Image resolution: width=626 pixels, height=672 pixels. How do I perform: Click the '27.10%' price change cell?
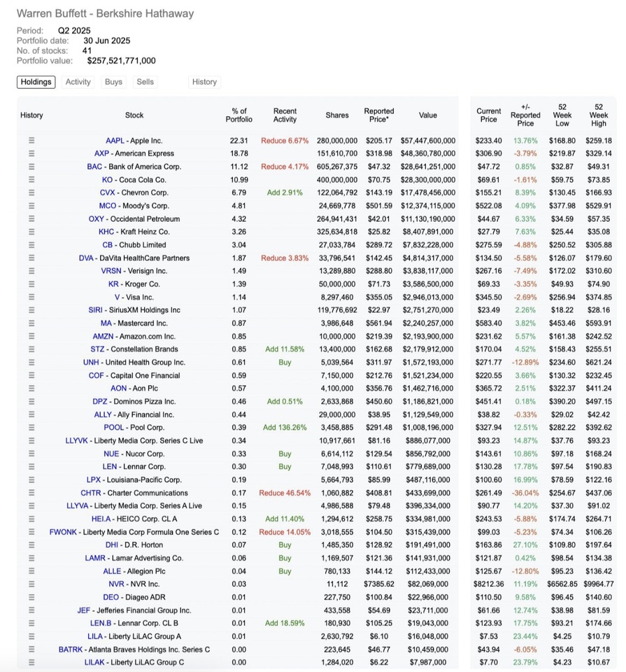pyautogui.click(x=525, y=545)
